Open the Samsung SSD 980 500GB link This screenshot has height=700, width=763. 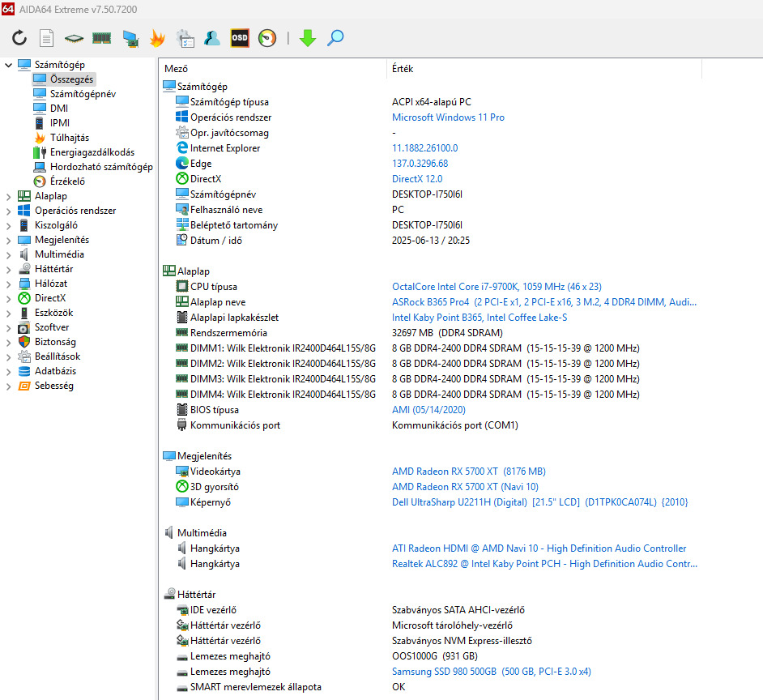[492, 672]
